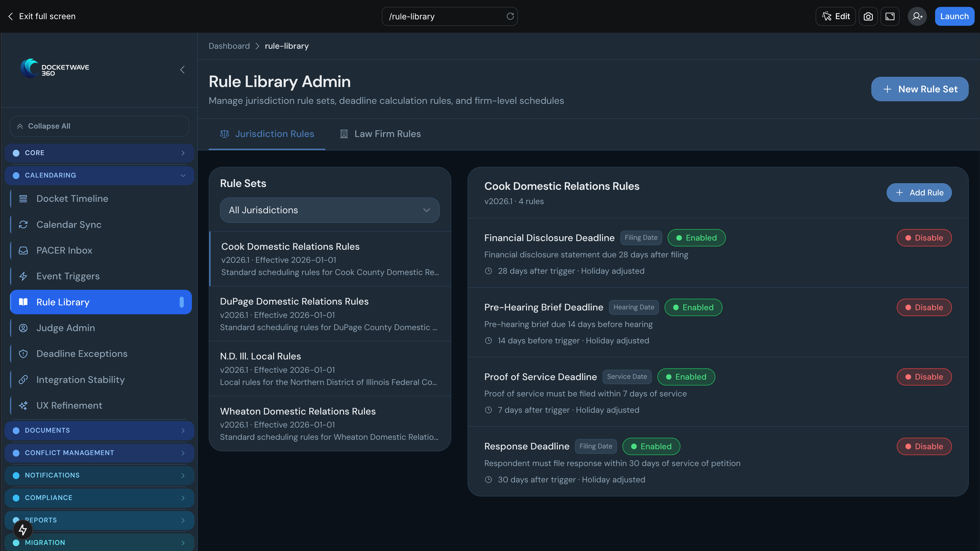This screenshot has width=980, height=551.
Task: Click clock icon of Pre-Hearing Brief rule
Action: click(488, 341)
